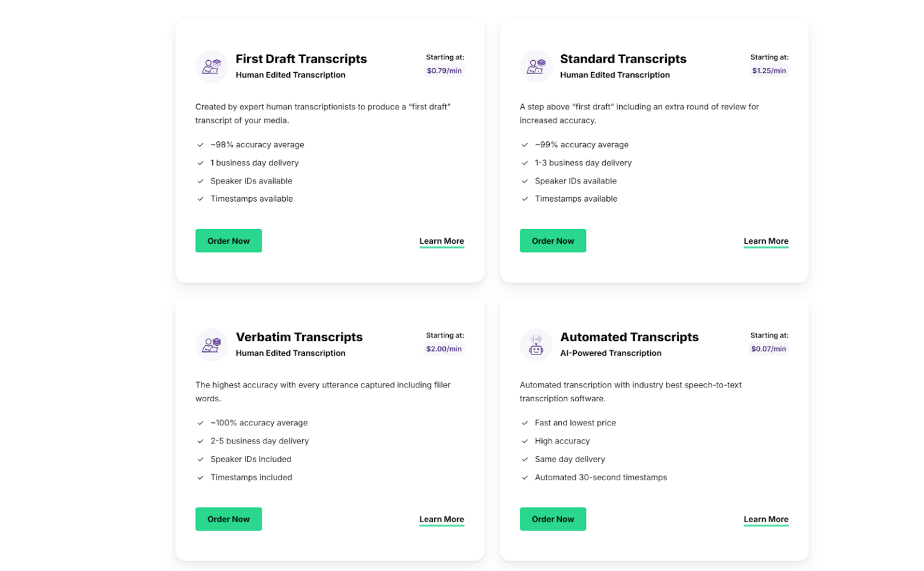Click checkmark next to Same day delivery
The height and width of the screenshot is (571, 924).
(524, 459)
